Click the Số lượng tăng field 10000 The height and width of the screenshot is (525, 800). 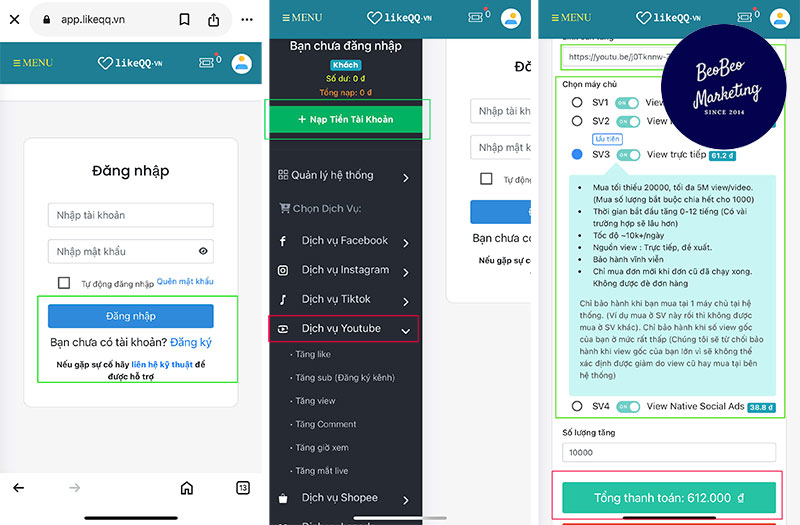tap(669, 453)
